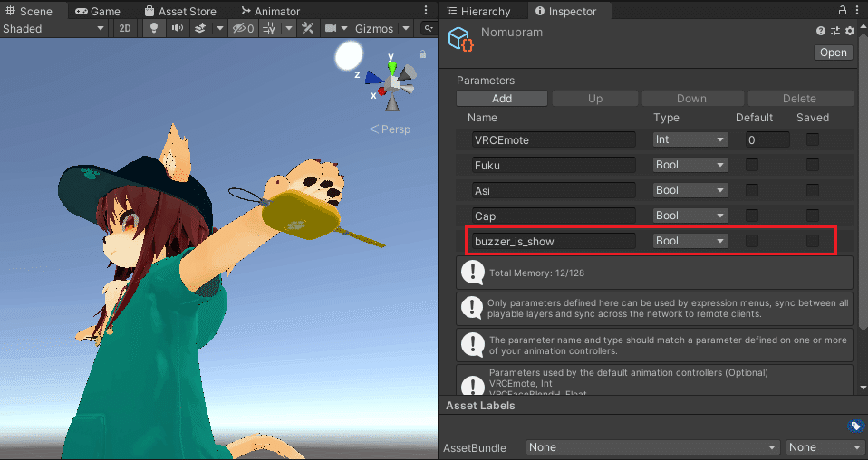
Task: Open the grid options dropdown arrow
Action: (288, 28)
